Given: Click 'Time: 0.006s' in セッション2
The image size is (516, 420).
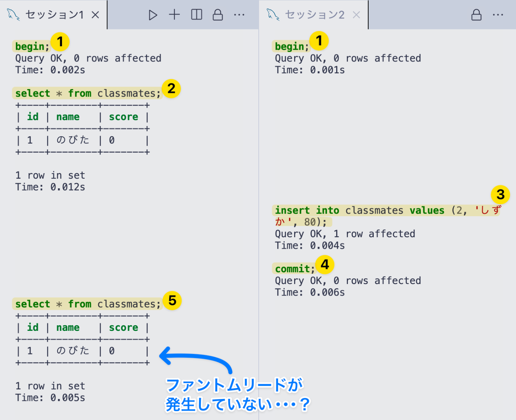Looking at the screenshot, I should (310, 293).
